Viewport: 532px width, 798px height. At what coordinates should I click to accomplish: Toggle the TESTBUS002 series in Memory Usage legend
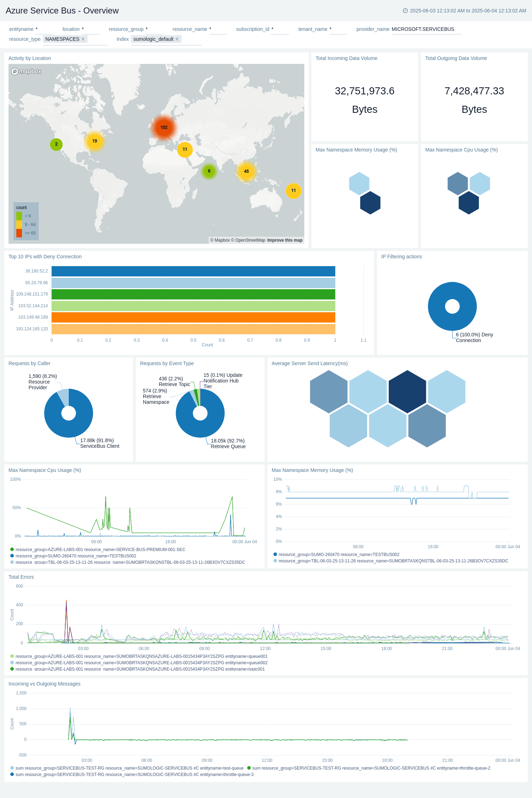coord(337,555)
